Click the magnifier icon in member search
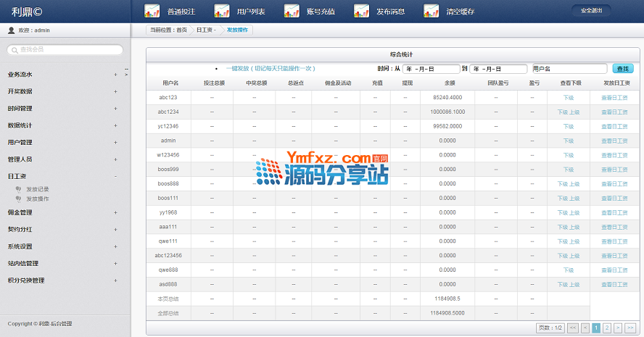The image size is (644, 337). pos(15,49)
